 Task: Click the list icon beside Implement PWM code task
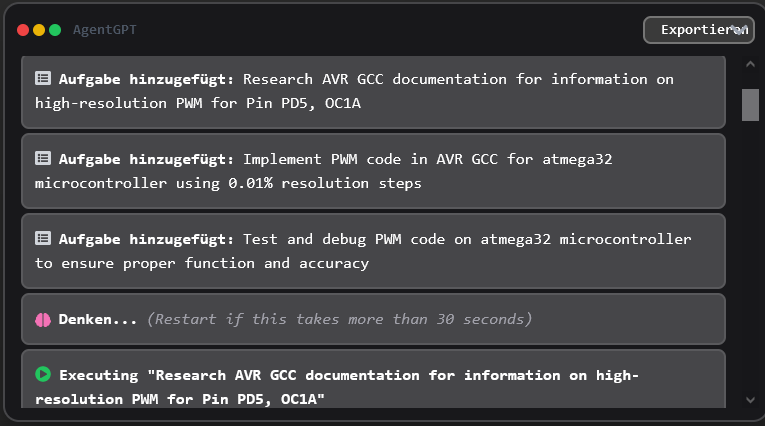click(43, 158)
